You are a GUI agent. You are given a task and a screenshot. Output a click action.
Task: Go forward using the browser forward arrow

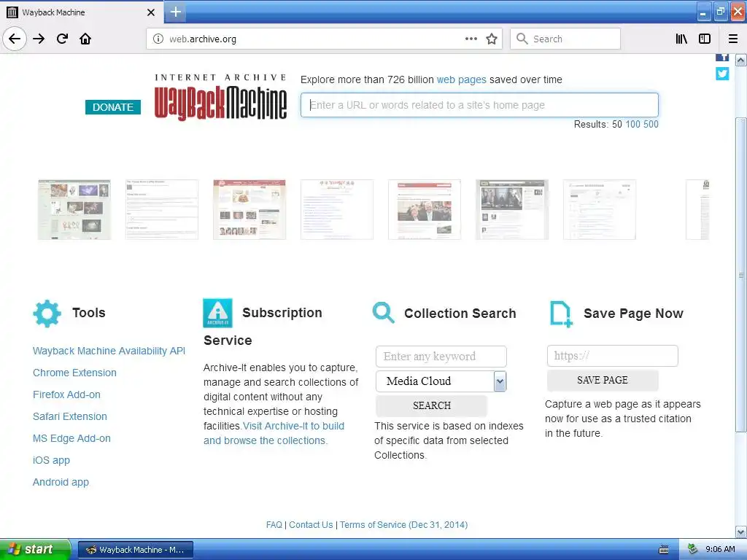tap(39, 39)
